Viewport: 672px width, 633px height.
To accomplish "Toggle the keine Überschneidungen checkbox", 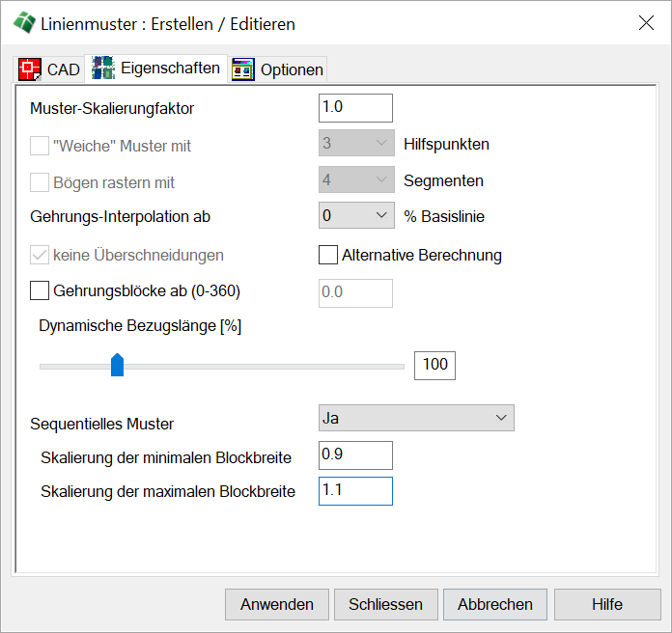I will tap(40, 256).
